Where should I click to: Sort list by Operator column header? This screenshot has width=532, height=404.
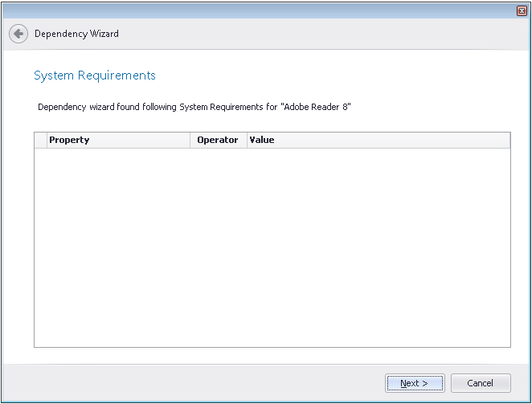click(x=217, y=140)
